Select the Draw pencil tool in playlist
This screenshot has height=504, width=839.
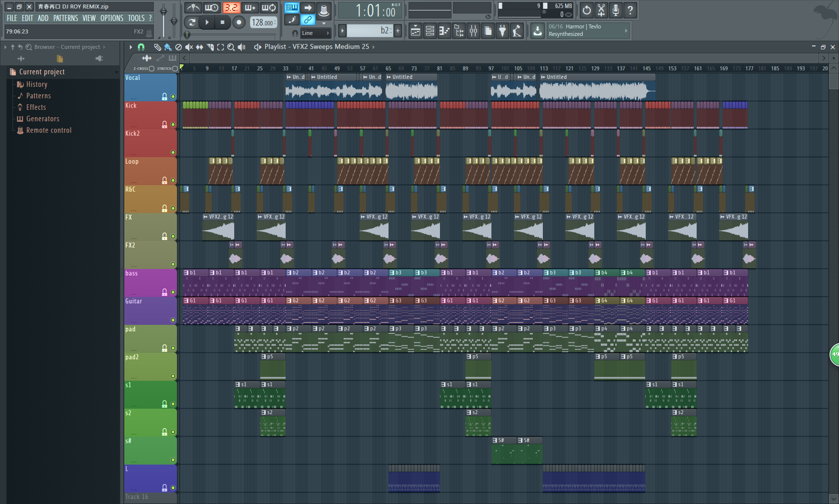click(157, 47)
